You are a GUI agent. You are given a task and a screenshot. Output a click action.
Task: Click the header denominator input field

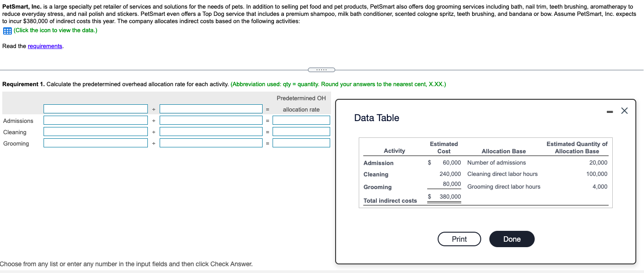211,109
